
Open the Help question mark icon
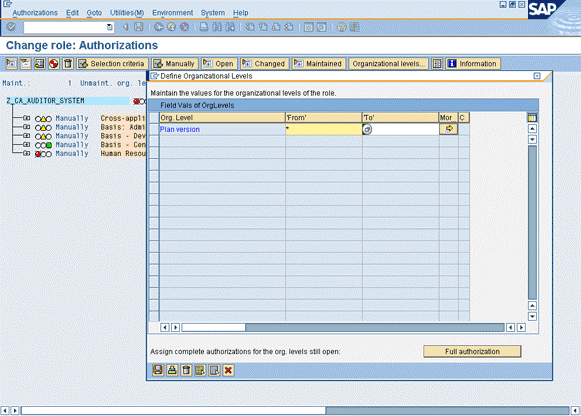341,27
